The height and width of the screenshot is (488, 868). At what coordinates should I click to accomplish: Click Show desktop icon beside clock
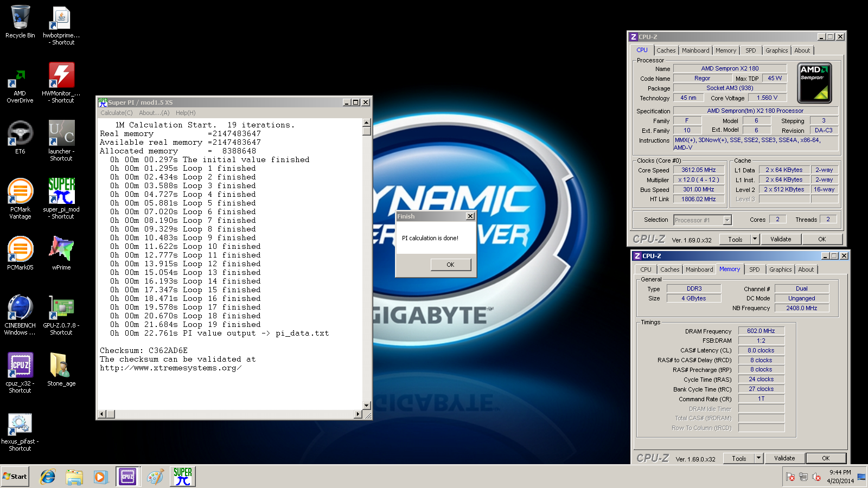(x=861, y=477)
